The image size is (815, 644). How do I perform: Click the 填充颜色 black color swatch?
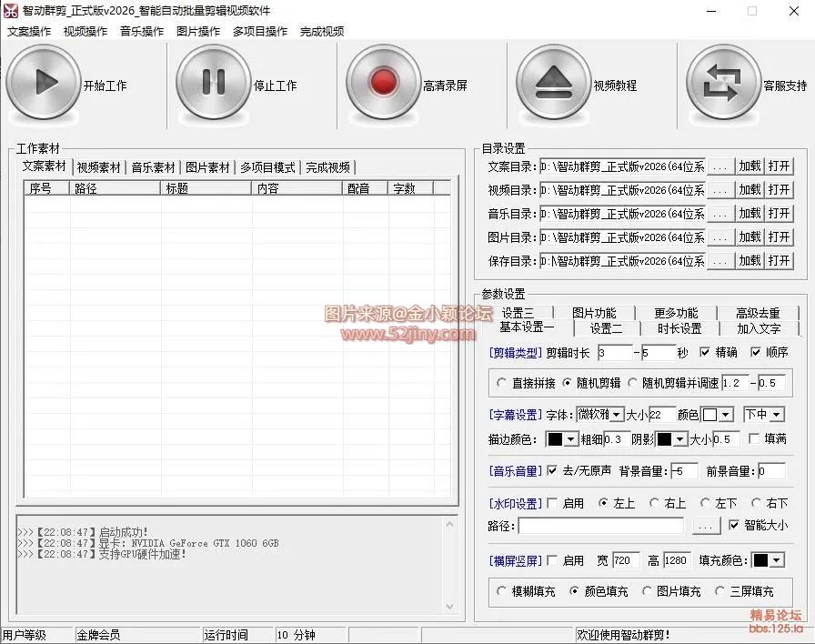760,560
